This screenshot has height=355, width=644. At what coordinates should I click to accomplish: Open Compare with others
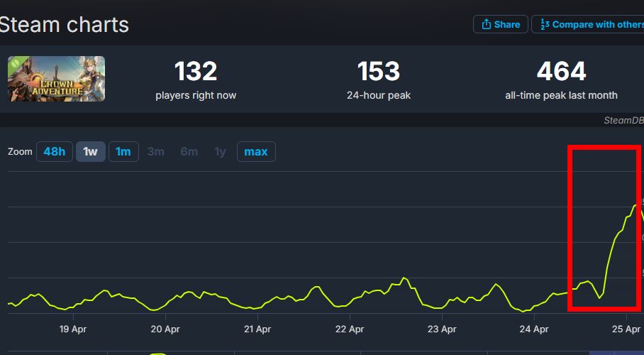click(x=588, y=24)
